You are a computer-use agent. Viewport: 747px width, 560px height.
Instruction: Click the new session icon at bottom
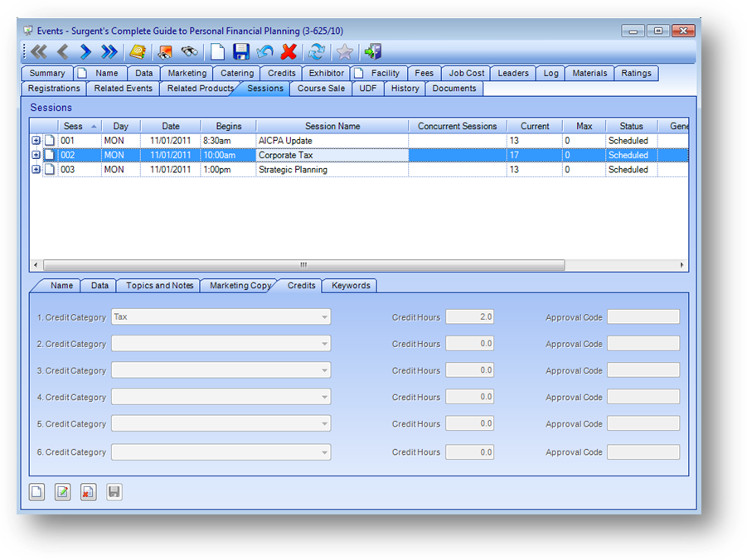pos(36,492)
